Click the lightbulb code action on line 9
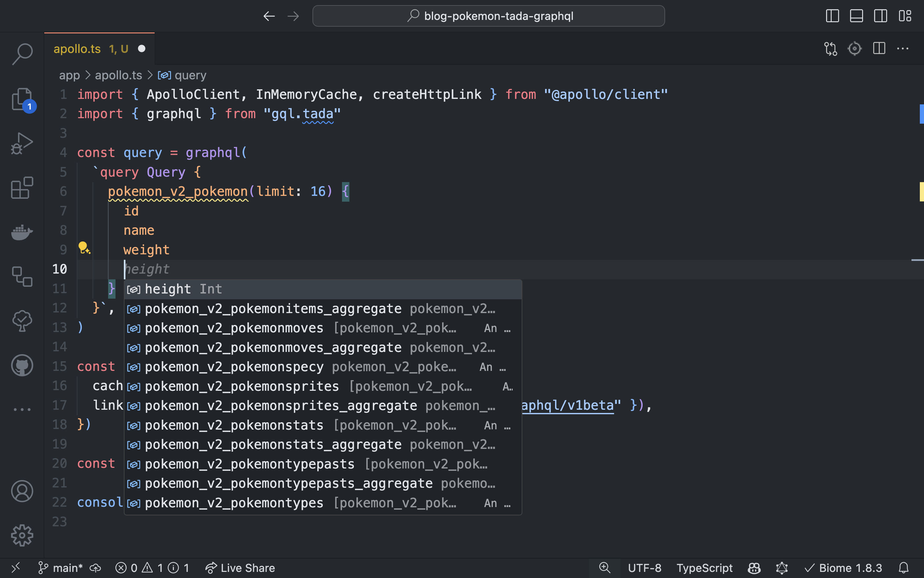The width and height of the screenshot is (924, 578). click(x=84, y=248)
